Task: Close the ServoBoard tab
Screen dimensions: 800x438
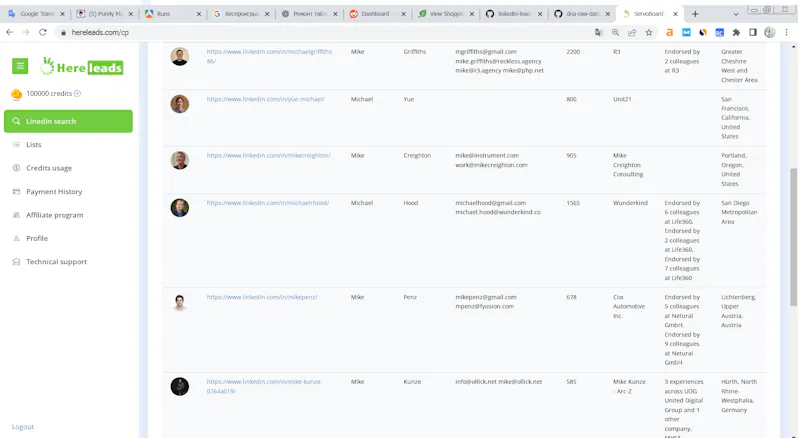Action: point(676,14)
